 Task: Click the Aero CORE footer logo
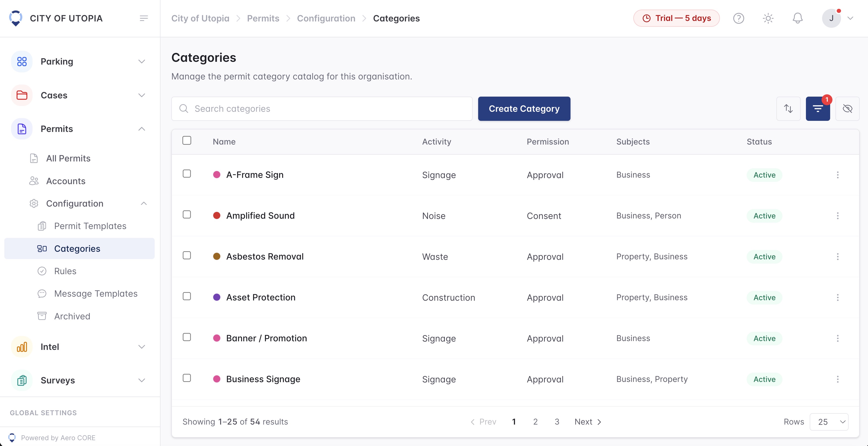tap(12, 438)
